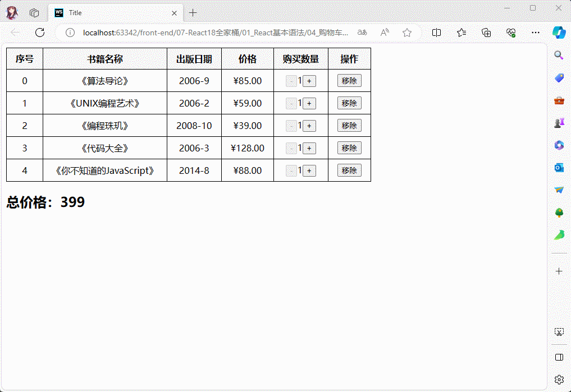Open the sidebar Search magnifier icon

click(x=559, y=55)
